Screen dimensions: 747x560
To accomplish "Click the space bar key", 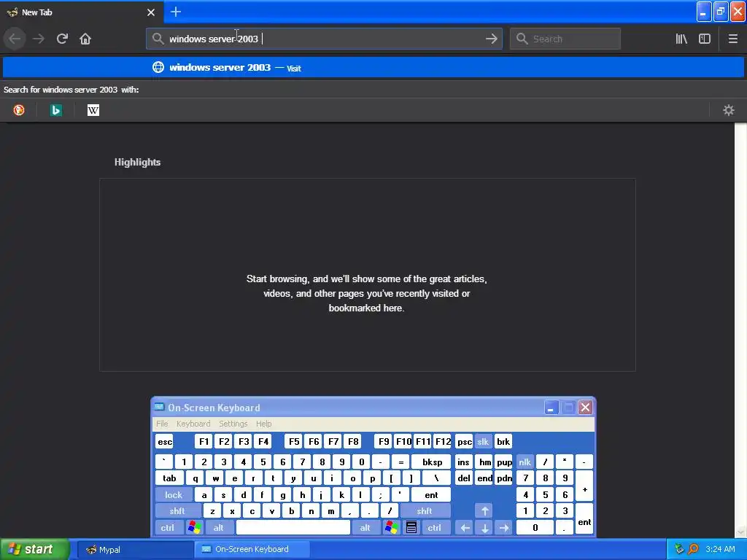I will [x=293, y=528].
